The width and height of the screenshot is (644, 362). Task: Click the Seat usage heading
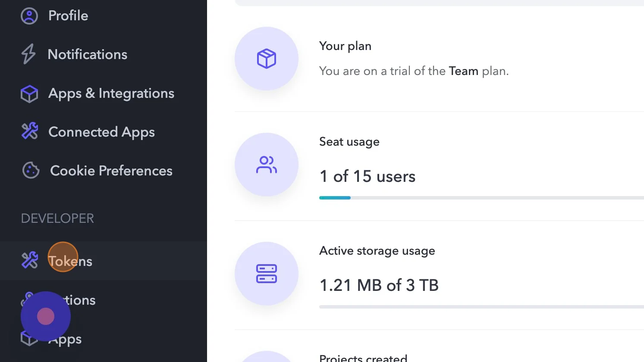coord(349,142)
